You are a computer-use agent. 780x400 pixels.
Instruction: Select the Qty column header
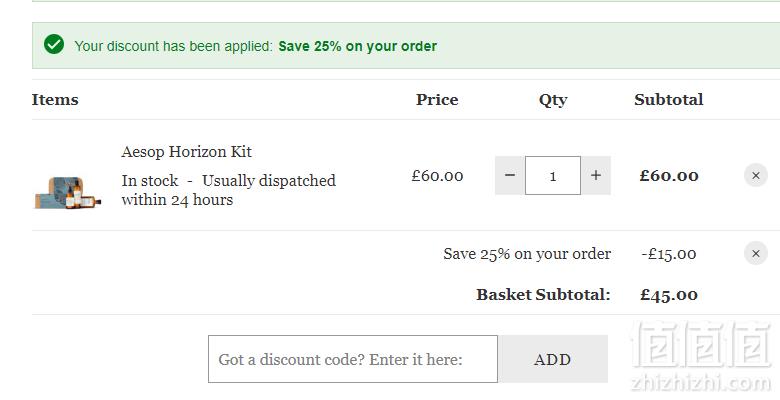point(553,100)
